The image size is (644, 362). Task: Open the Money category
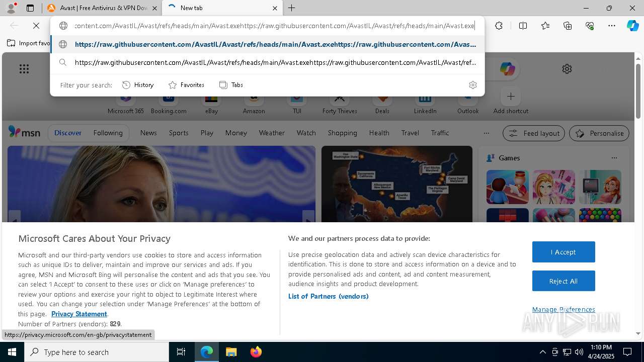click(x=236, y=133)
